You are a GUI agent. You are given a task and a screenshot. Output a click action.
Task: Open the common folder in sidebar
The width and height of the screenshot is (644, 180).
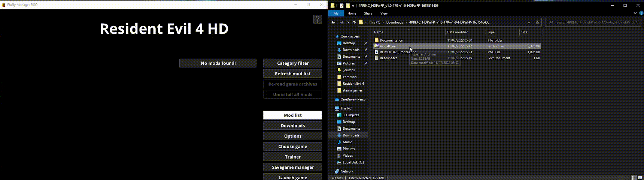coord(349,77)
